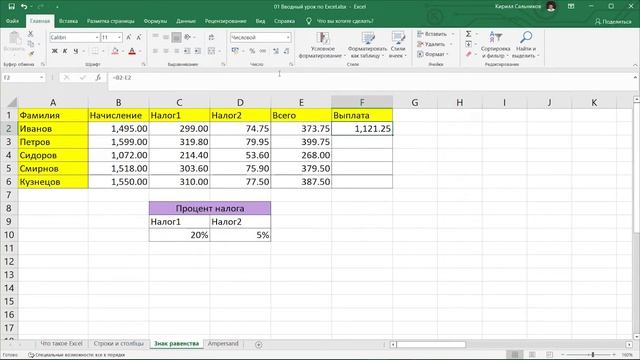Screen dimensions: 640x360
Task: Switch to Page Layout view icon
Action: (532, 355)
